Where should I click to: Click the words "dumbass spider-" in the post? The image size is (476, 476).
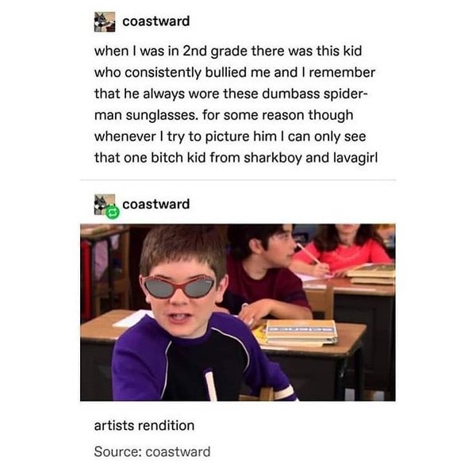point(314,94)
